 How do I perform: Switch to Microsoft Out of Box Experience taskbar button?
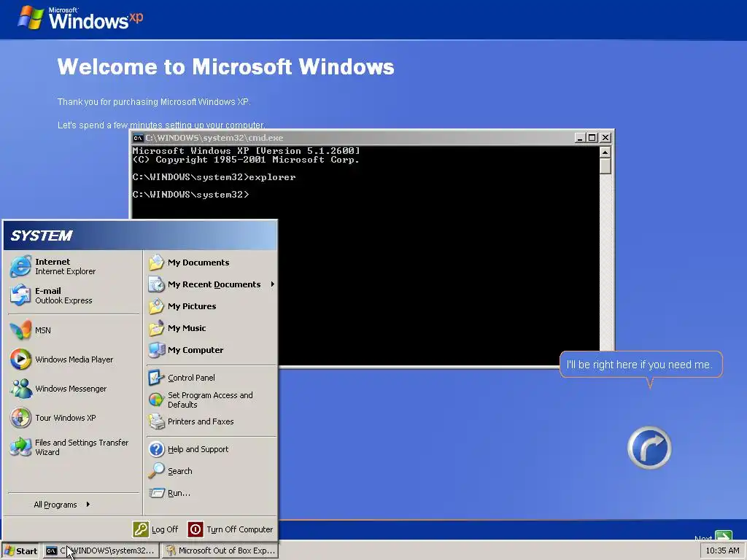click(x=220, y=551)
